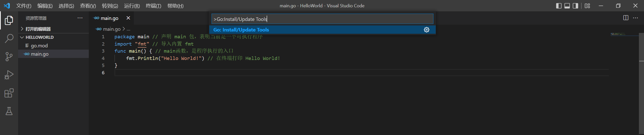Open the Extensions view

pyautogui.click(x=9, y=93)
